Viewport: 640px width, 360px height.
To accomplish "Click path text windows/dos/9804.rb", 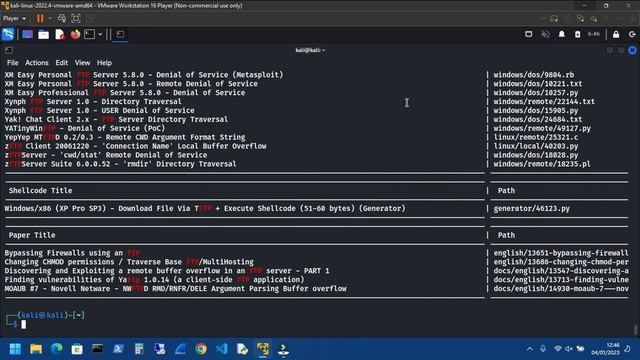I will pos(533,75).
